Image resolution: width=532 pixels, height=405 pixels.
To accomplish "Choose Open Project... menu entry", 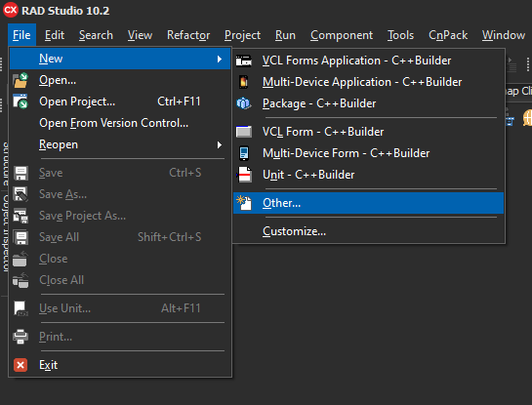I will 120,101.
